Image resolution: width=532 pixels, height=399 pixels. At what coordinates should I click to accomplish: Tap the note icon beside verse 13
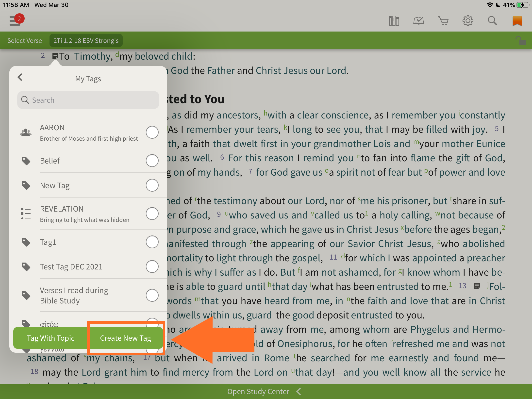[477, 286]
